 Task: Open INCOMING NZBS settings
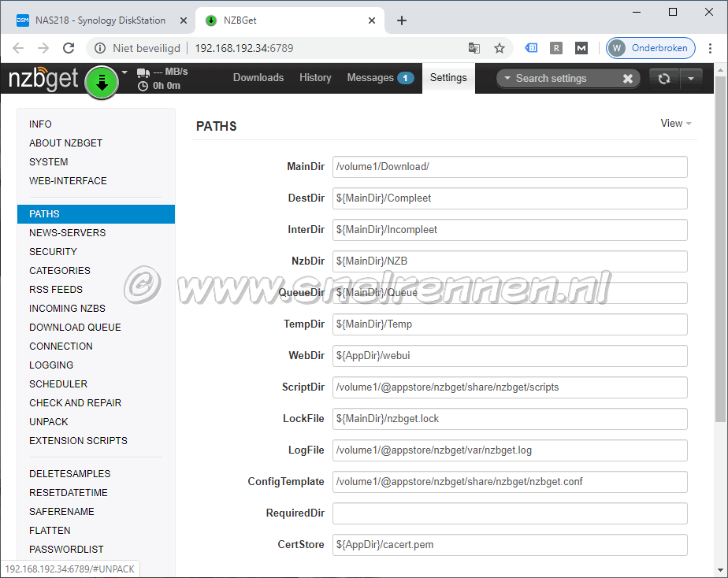[x=67, y=309]
